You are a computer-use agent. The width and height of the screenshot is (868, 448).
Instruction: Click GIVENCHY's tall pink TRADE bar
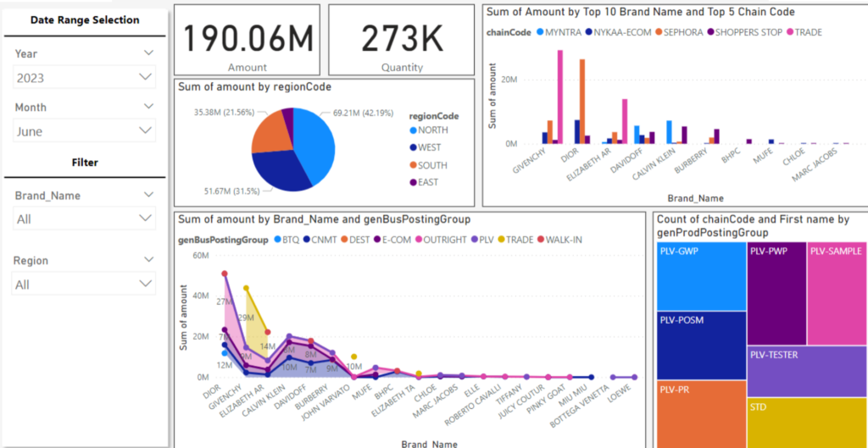point(560,97)
